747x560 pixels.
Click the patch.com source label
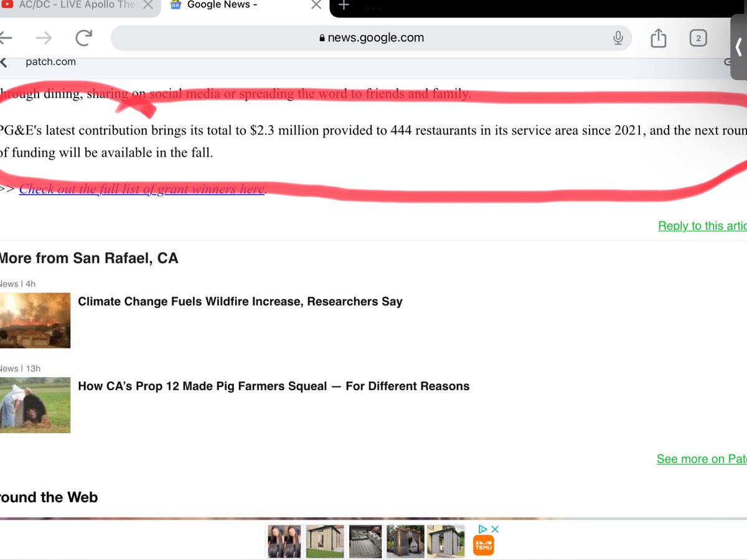click(x=50, y=62)
